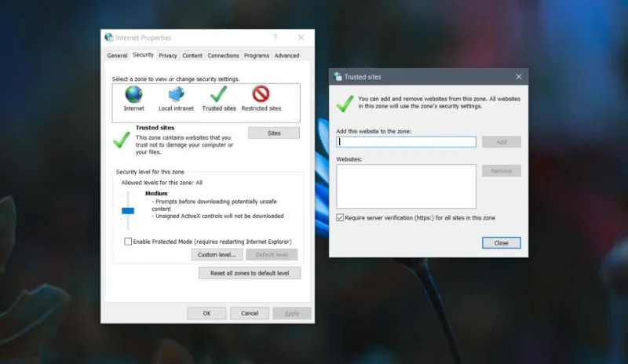Image resolution: width=628 pixels, height=364 pixels.
Task: Focus the Add this website input field
Action: click(x=406, y=142)
